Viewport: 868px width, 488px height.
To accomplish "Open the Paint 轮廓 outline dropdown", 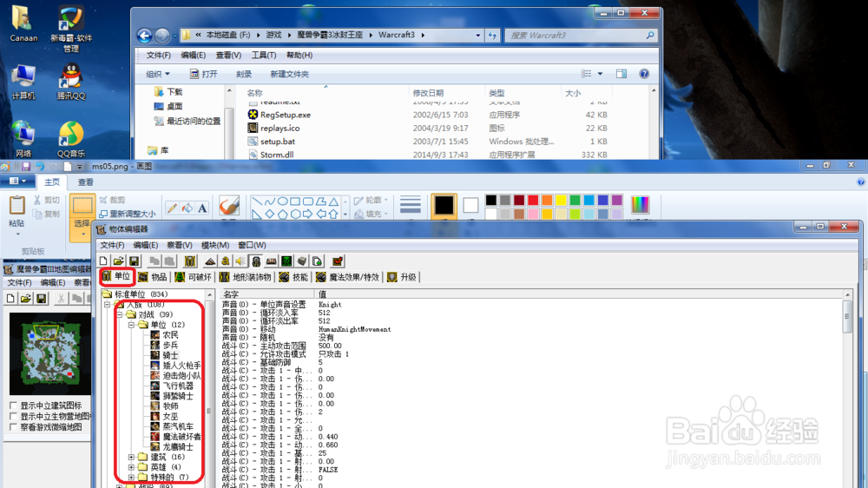I will (x=371, y=200).
